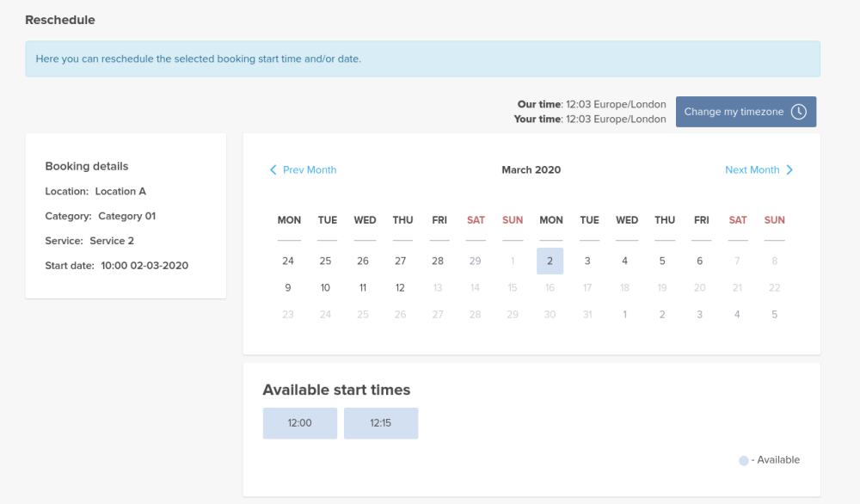The image size is (860, 504).
Task: Click the March 2020 month heading
Action: pos(531,170)
